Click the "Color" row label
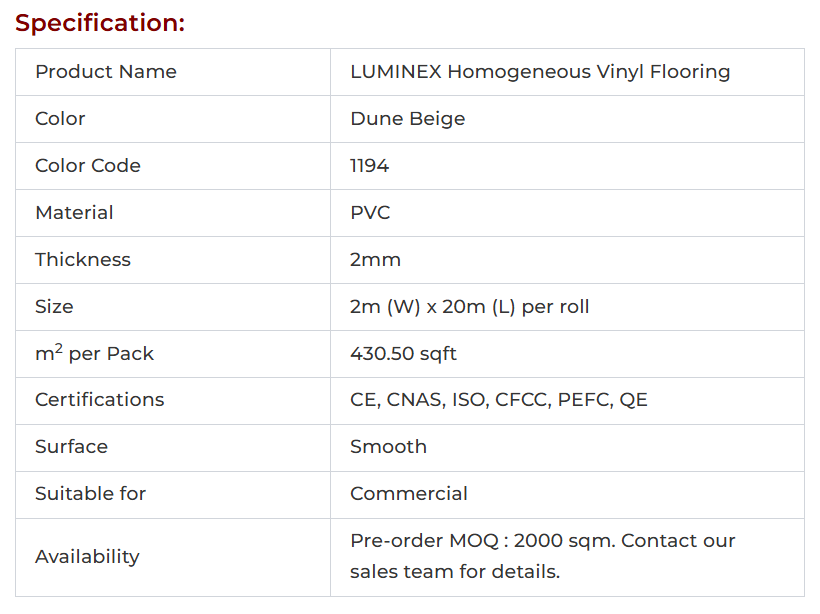 60,119
